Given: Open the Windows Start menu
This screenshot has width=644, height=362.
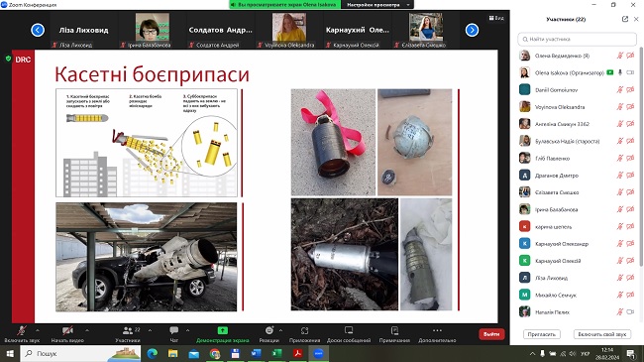Looking at the screenshot, I should point(10,353).
